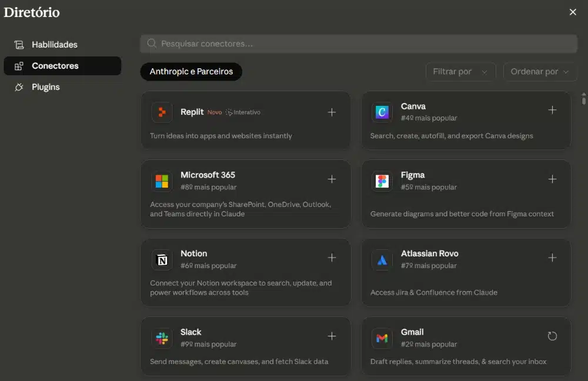Focus the Pesquisar conectores search field
Viewport: 588px width, 381px height.
click(x=359, y=44)
